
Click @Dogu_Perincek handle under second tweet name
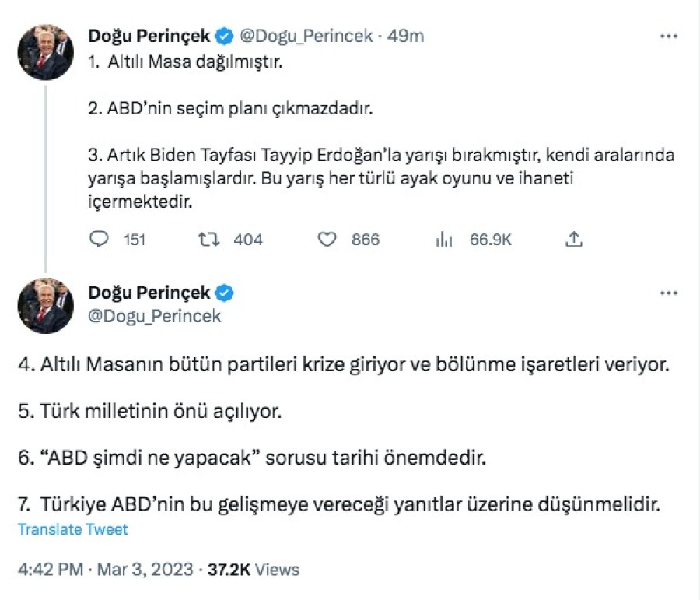[155, 316]
